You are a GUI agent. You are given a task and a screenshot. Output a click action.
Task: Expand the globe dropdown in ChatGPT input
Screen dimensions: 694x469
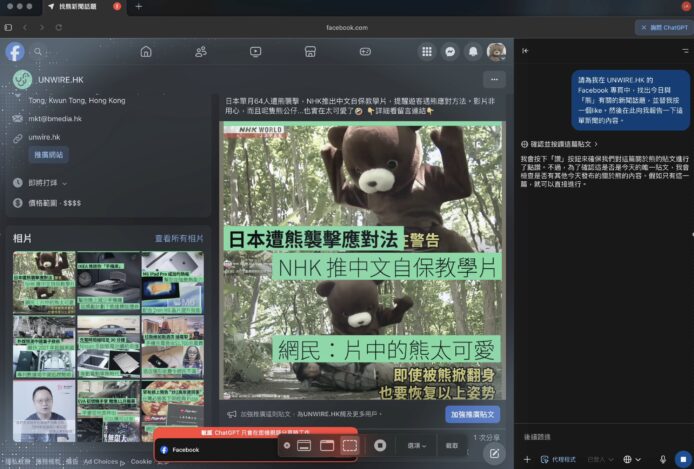[631, 459]
